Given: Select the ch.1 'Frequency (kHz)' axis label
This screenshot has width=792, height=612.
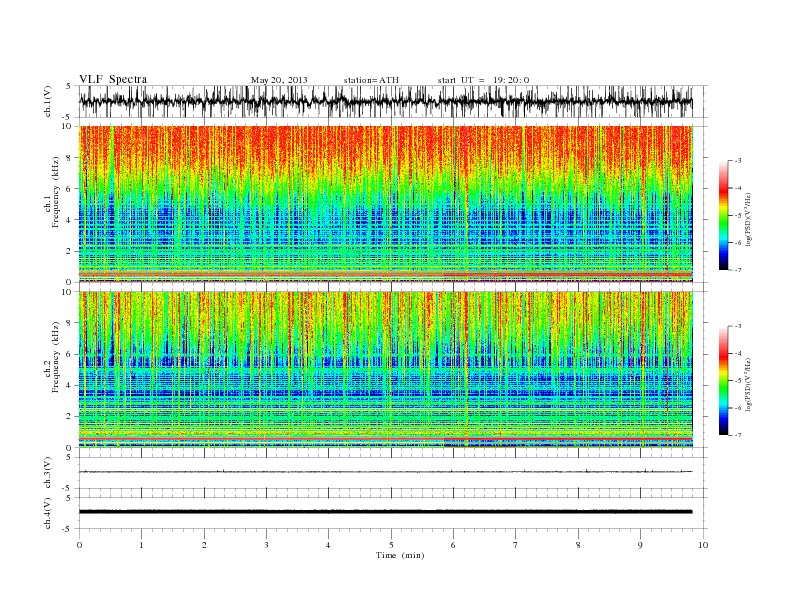Looking at the screenshot, I should tap(56, 192).
